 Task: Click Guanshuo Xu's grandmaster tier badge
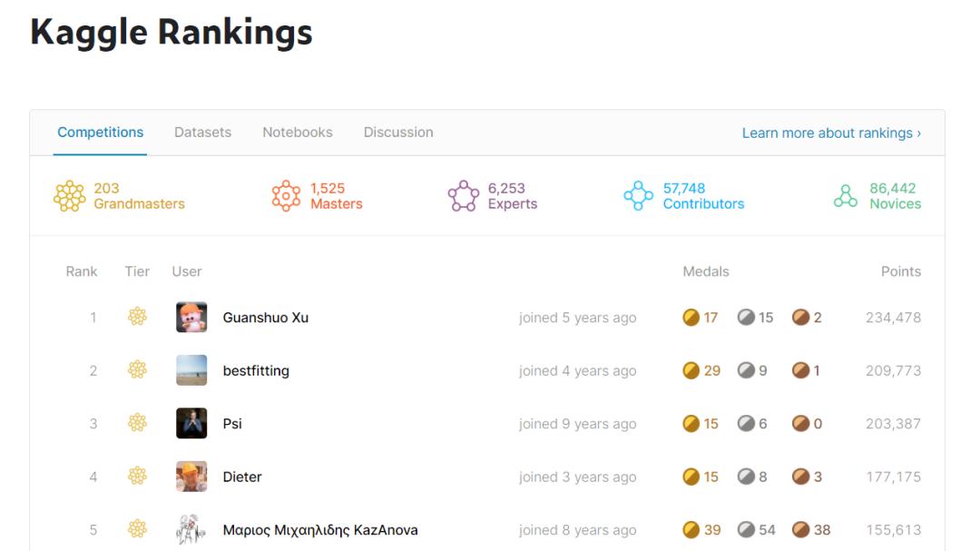[138, 317]
